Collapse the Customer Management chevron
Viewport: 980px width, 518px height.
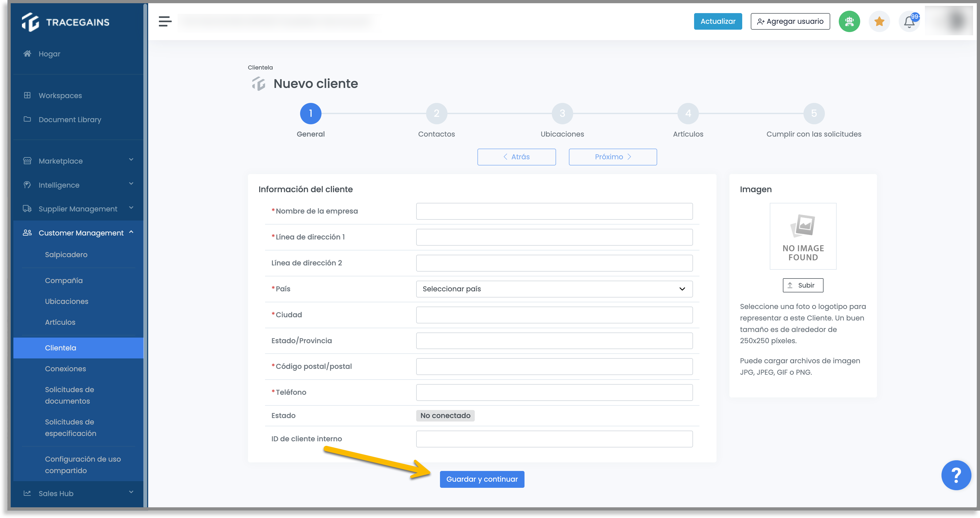point(131,232)
